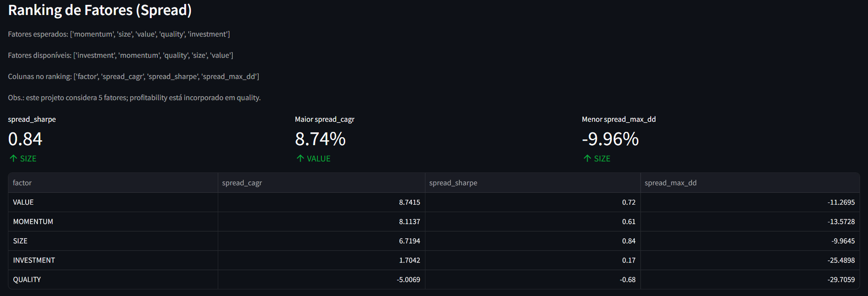Screen dimensions: 868x296
Task: Click the 0.84 spread_sharpe metric value
Action: (x=25, y=139)
